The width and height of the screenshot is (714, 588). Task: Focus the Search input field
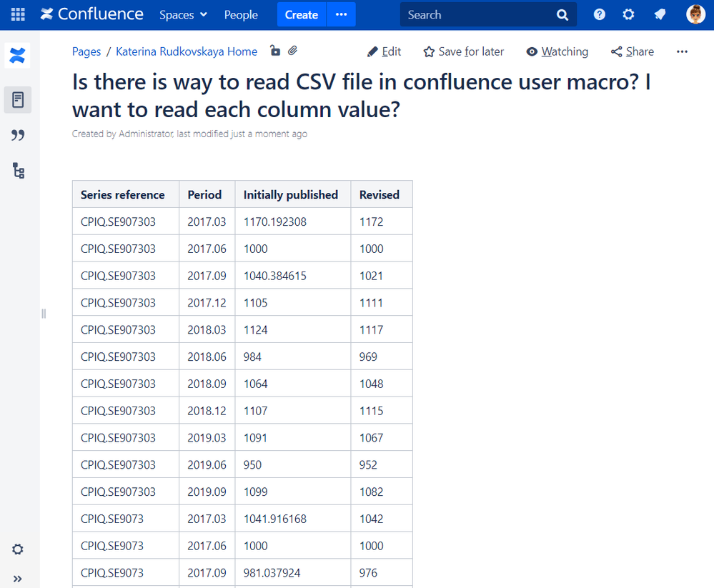[x=478, y=14]
